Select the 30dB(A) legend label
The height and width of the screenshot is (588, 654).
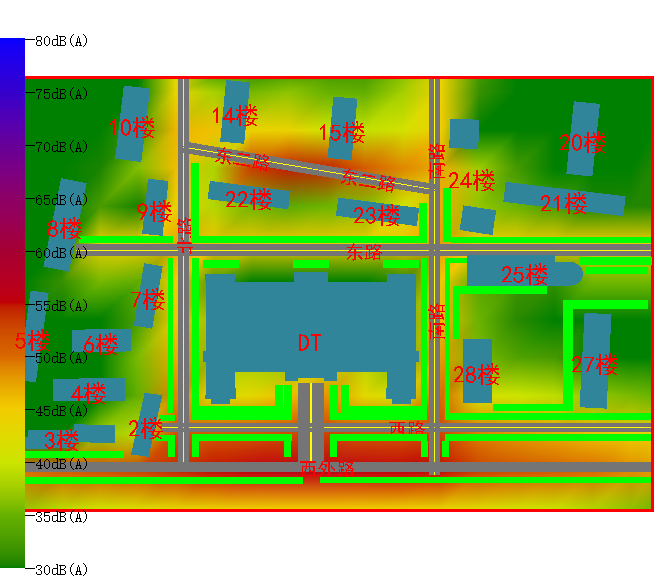coord(62,570)
